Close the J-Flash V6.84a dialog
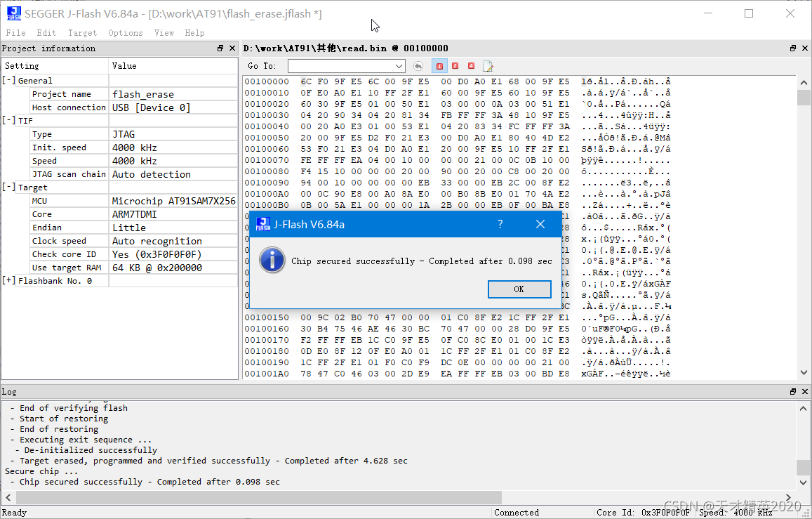Viewport: 812px width, 519px height. point(540,224)
